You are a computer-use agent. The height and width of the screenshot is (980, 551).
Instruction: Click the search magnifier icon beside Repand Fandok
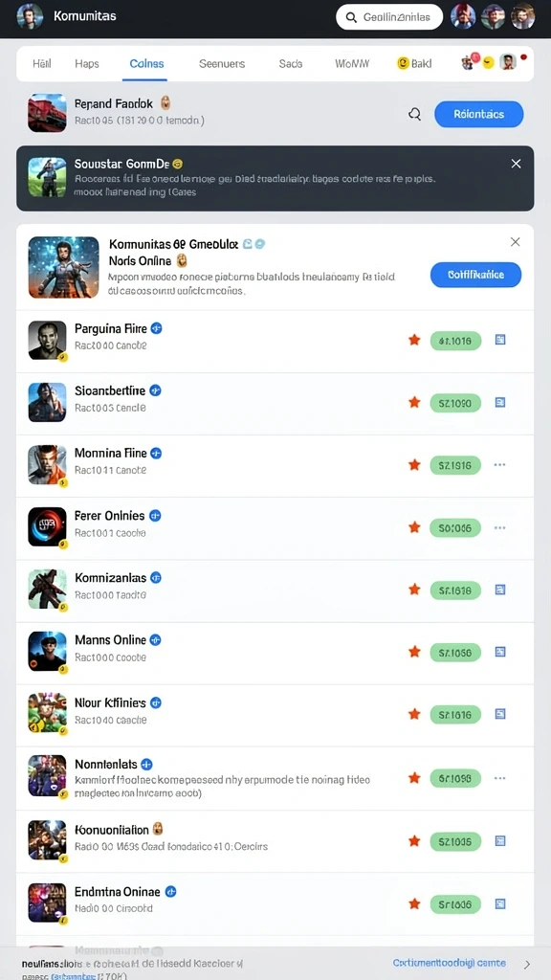click(x=414, y=115)
